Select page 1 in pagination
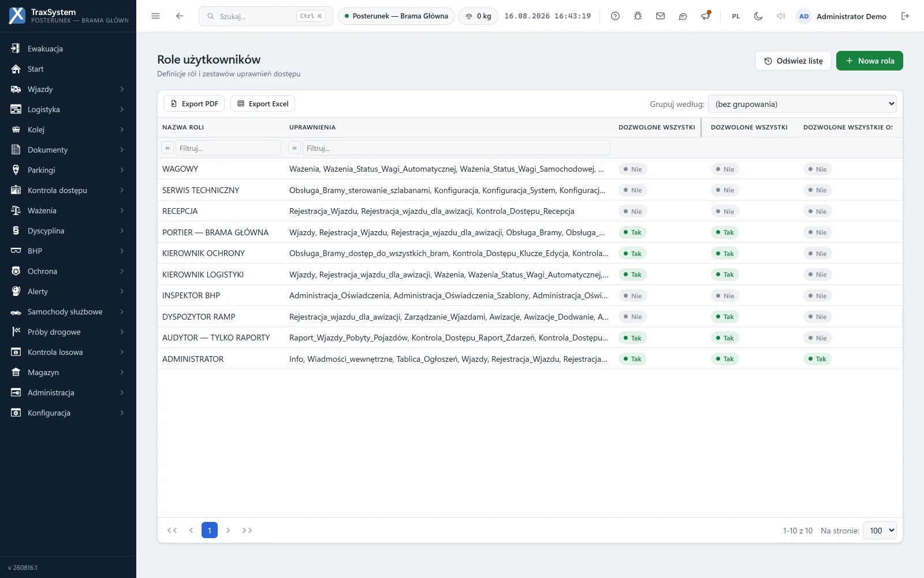Viewport: 924px width, 578px height. pyautogui.click(x=210, y=530)
